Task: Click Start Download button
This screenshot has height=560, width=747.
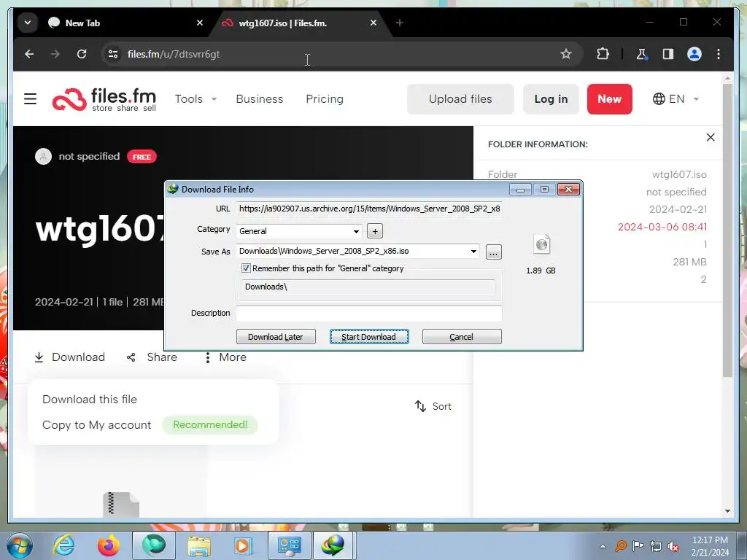Action: (368, 337)
